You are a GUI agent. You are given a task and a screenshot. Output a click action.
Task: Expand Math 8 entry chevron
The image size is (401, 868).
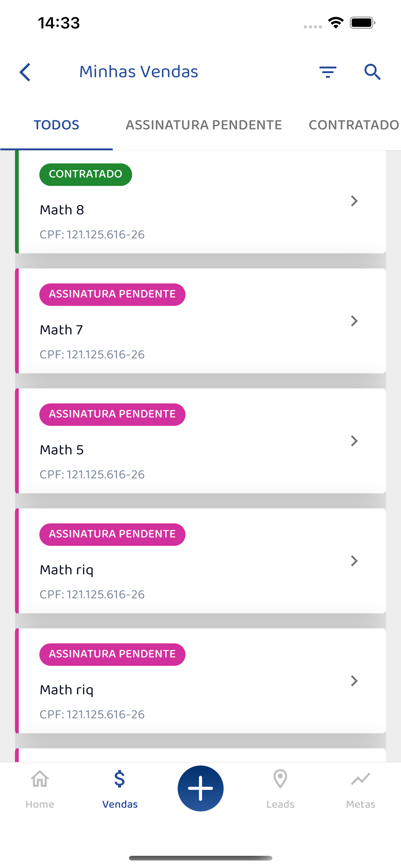354,201
